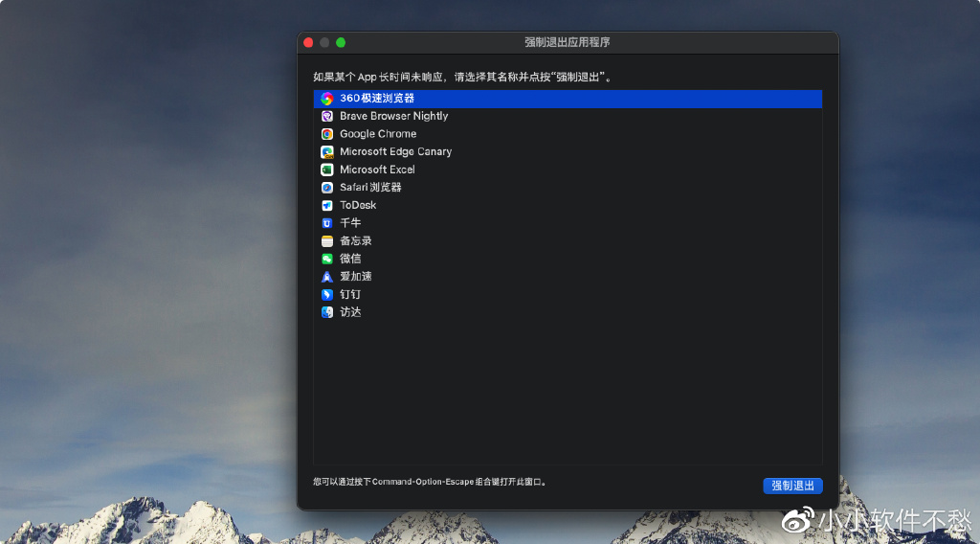980x544 pixels.
Task: Click the 微信 WeChat icon
Action: coord(327,259)
